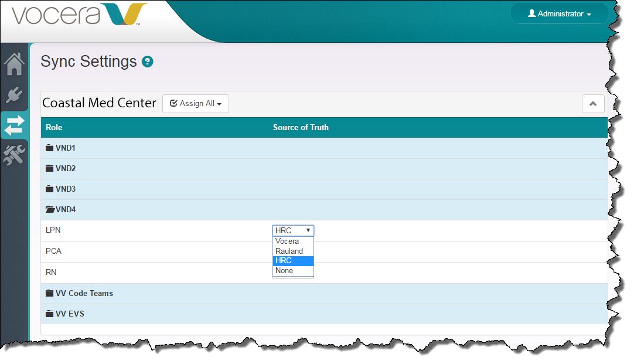Choose Vocera from the dropdown list
Image resolution: width=644 pixels, height=364 pixels.
(293, 241)
